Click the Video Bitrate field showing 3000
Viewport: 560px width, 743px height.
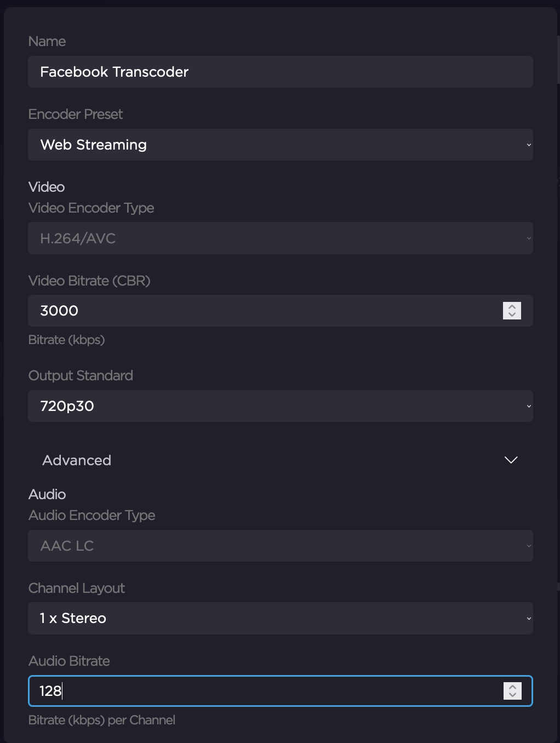coord(263,311)
